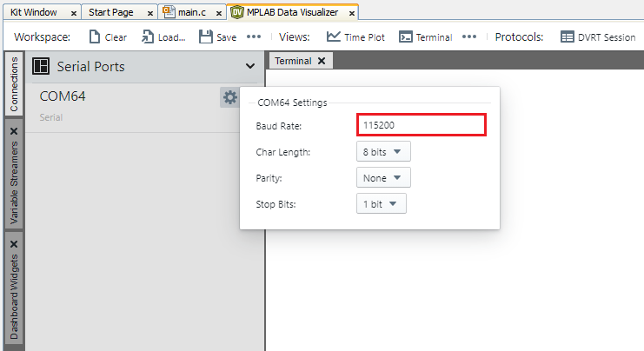Viewport: 644px width, 351px height.
Task: Click the Clear workspace icon
Action: pos(96,37)
